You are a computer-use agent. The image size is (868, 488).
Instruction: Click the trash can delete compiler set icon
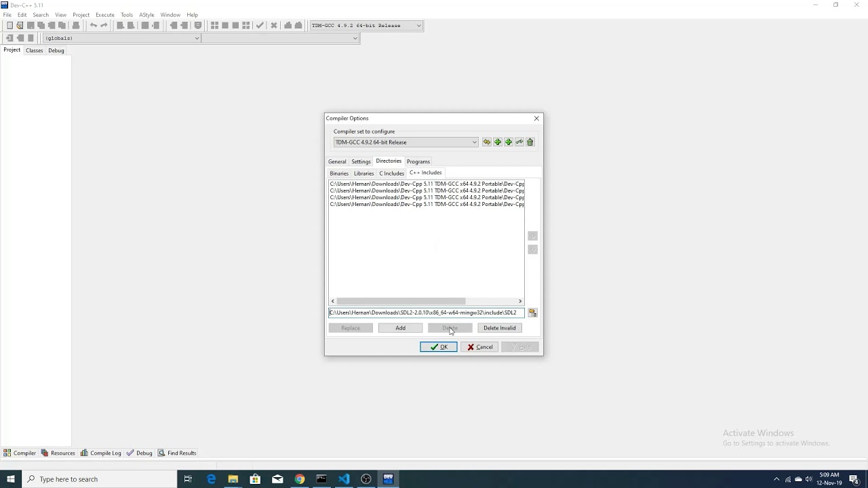click(530, 142)
